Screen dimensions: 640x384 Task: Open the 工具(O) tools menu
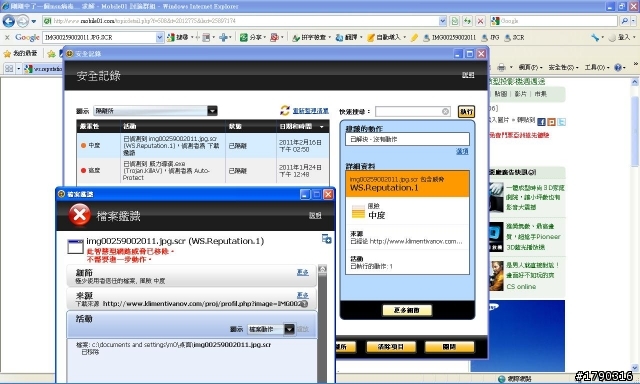(x=596, y=67)
